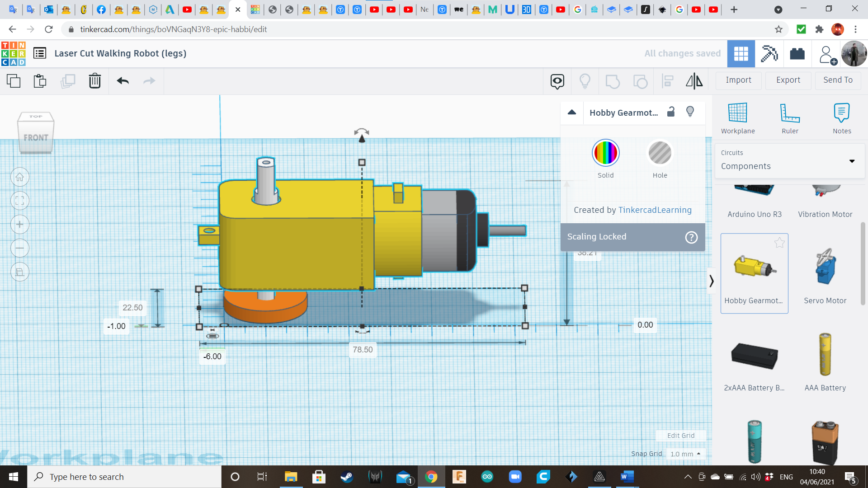Add a note using the Notes tool

(842, 117)
